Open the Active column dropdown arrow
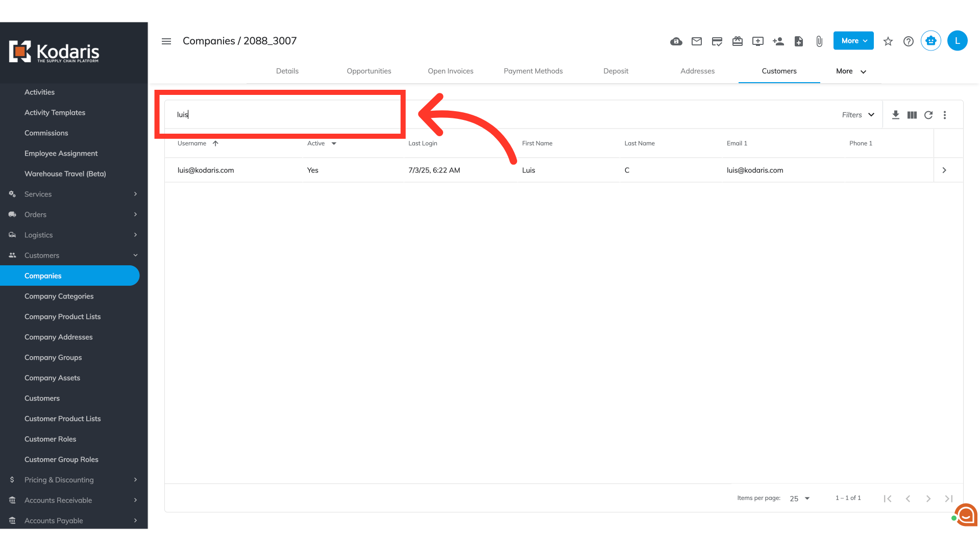This screenshot has height=551, width=980. [334, 143]
